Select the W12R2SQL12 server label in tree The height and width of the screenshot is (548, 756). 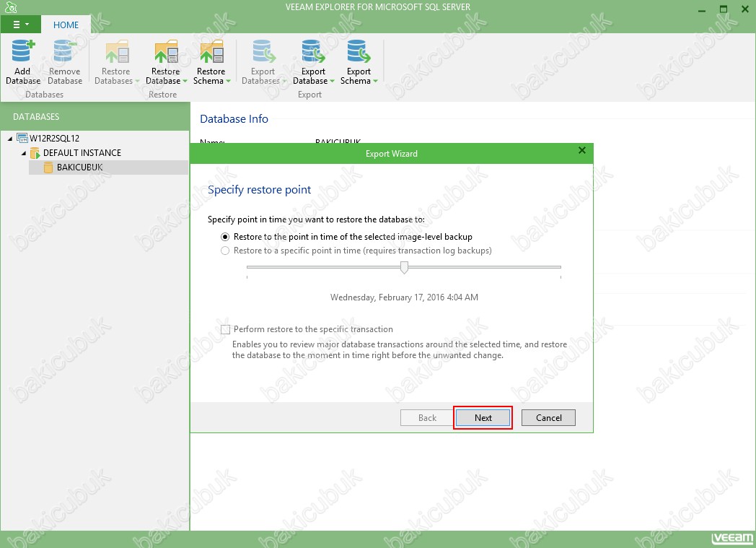click(x=55, y=139)
